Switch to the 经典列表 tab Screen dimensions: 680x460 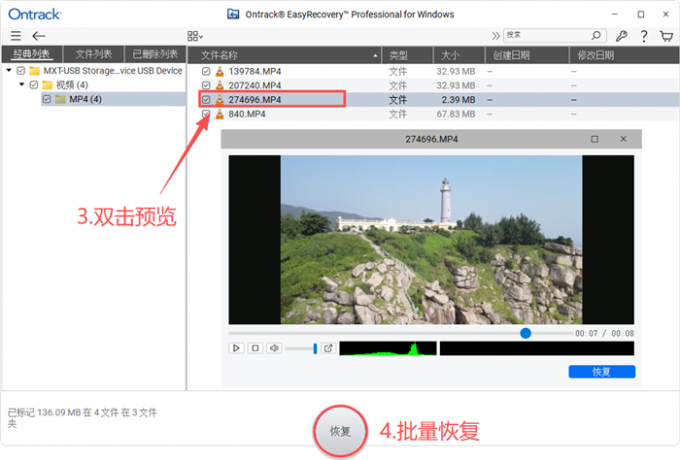[32, 55]
